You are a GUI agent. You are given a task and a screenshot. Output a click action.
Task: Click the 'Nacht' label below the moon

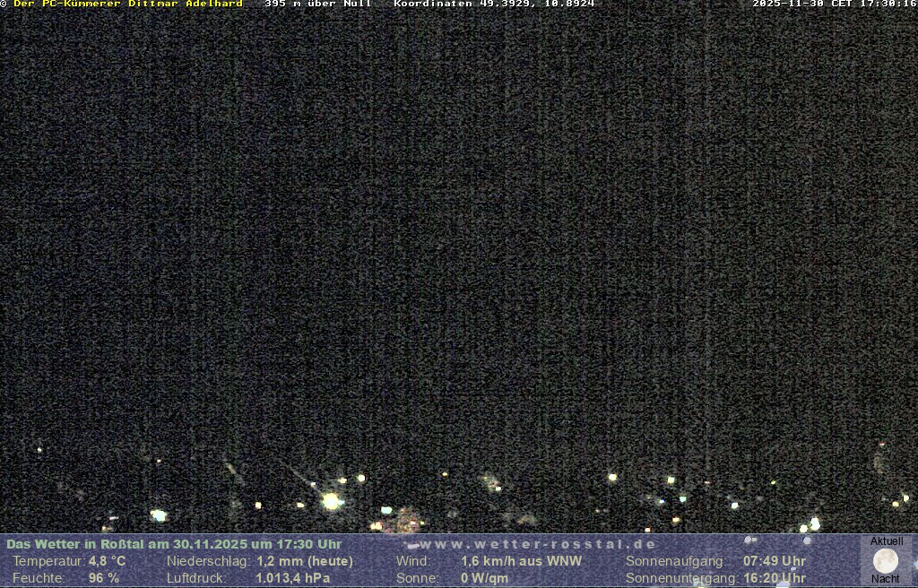886,579
